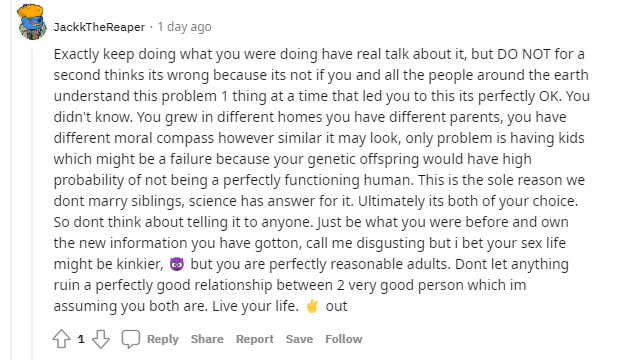Click the final word 'out' after emoji
The height and width of the screenshot is (362, 621).
click(336, 306)
